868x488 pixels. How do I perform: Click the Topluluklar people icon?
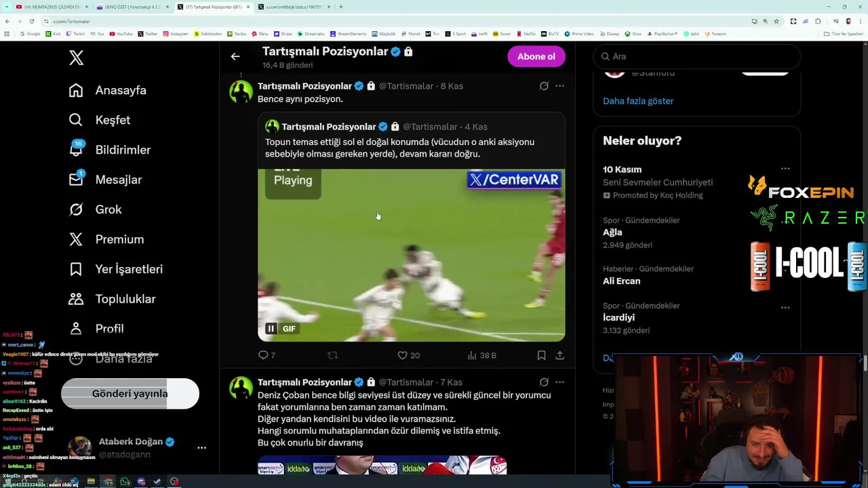pos(76,299)
